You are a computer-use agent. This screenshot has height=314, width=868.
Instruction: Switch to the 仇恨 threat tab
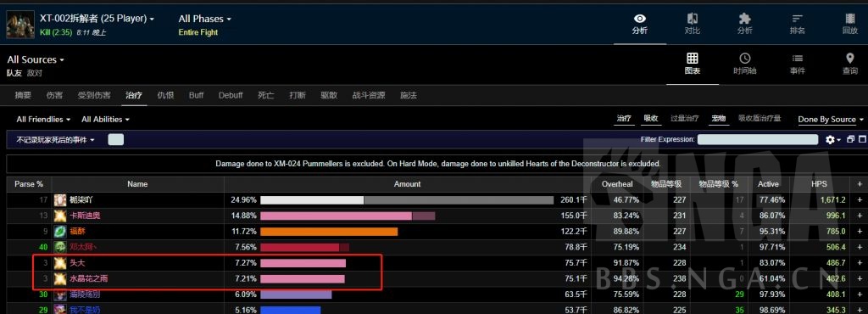[165, 95]
